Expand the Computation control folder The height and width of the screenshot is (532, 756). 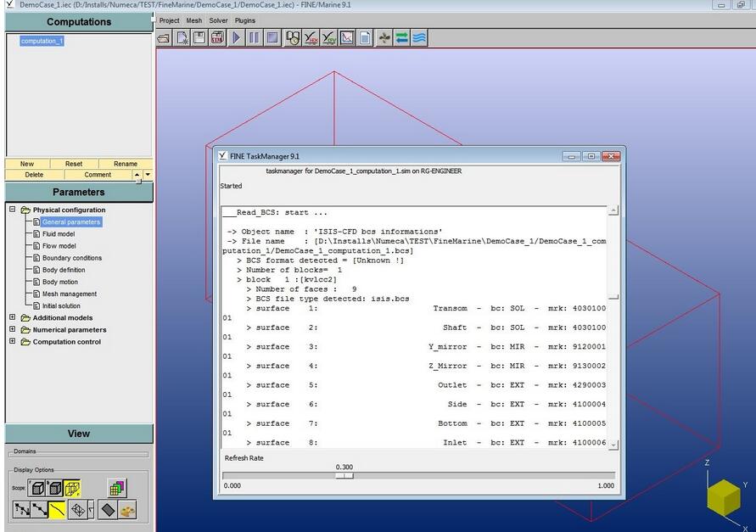tap(13, 341)
